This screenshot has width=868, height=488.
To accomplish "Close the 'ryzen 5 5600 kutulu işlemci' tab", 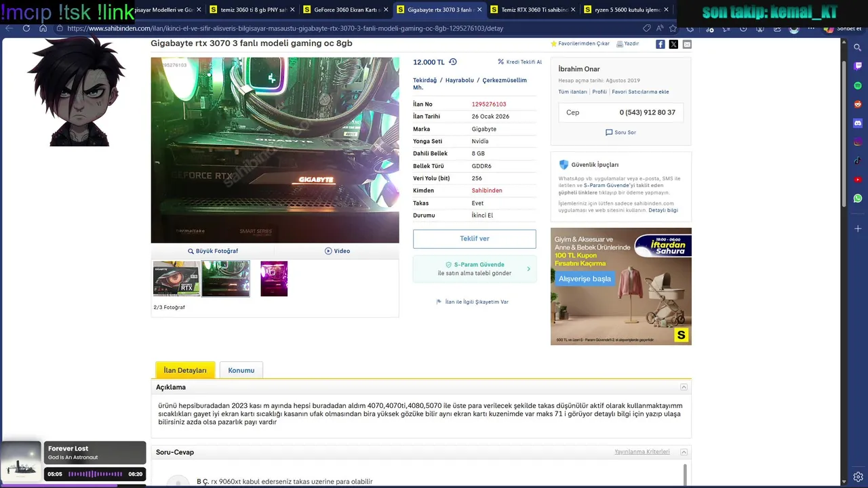I will click(667, 9).
